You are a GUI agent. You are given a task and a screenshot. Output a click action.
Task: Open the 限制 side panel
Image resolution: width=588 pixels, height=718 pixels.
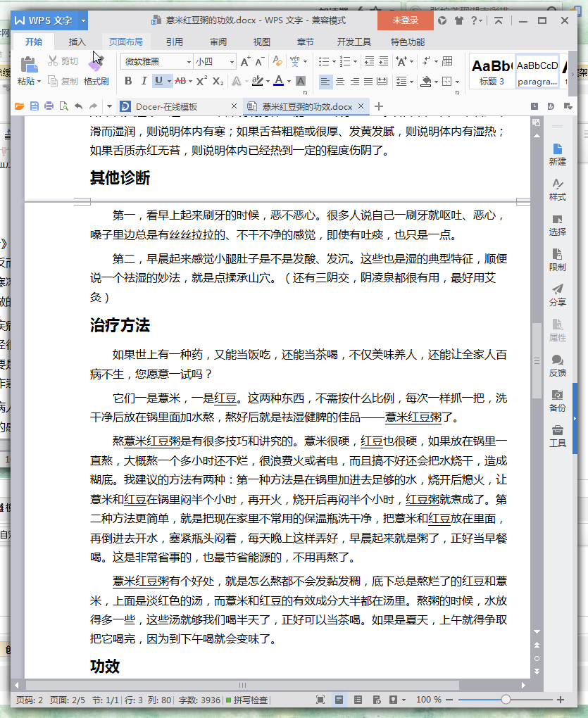pyautogui.click(x=557, y=260)
